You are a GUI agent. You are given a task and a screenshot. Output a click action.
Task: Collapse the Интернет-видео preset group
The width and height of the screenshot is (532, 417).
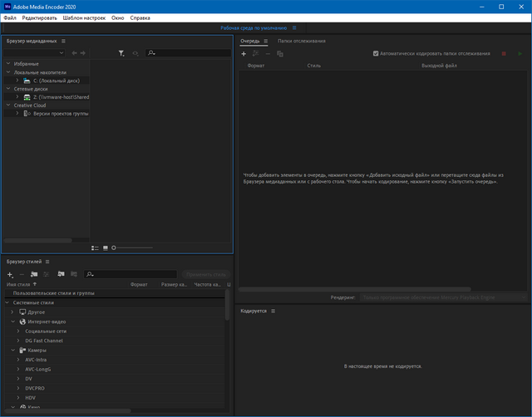click(x=12, y=321)
